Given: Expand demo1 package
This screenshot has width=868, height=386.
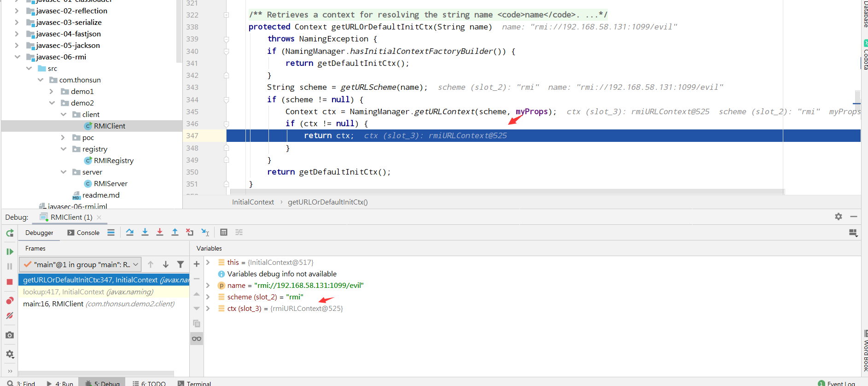Looking at the screenshot, I should point(52,91).
